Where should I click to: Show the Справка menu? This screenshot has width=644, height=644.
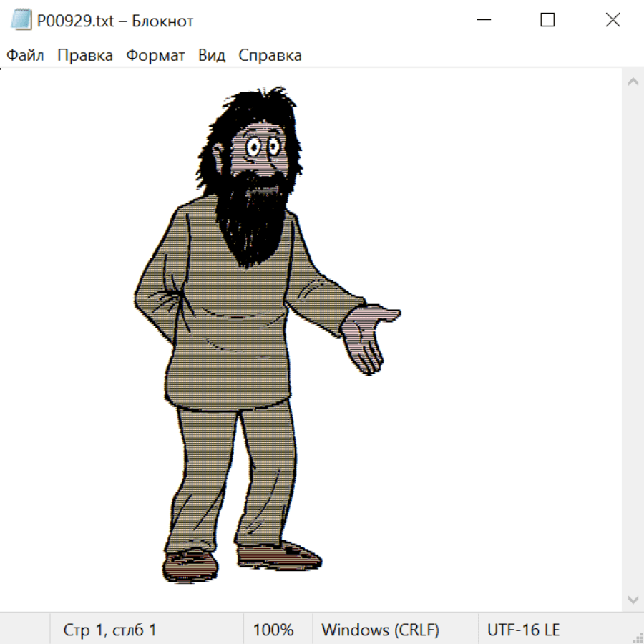coord(270,56)
